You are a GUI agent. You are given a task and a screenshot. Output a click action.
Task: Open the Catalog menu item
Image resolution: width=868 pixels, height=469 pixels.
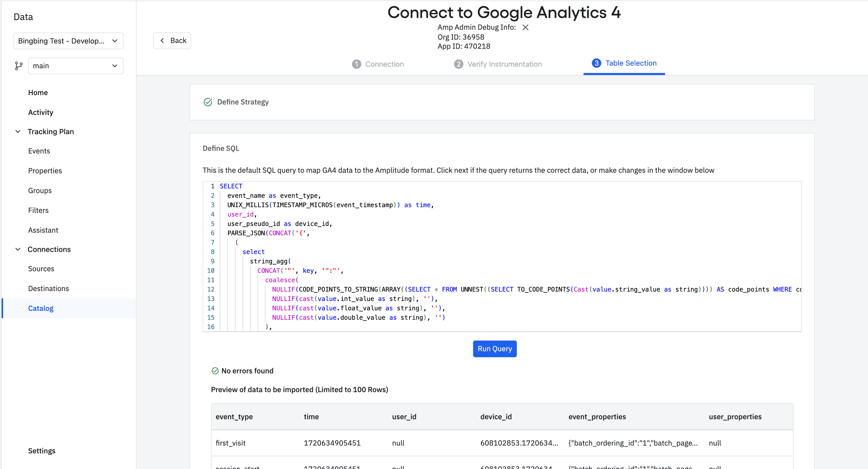click(x=41, y=308)
